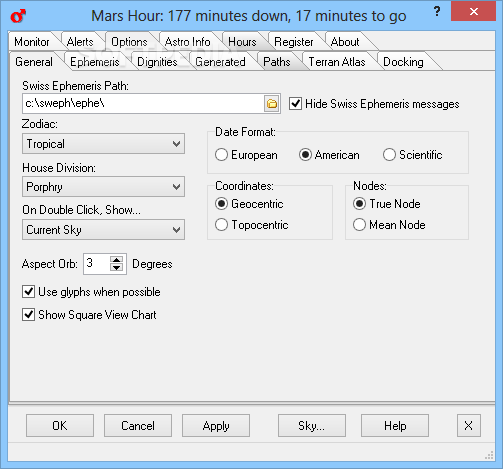503x469 pixels.
Task: Switch to the About tab
Action: click(x=345, y=42)
